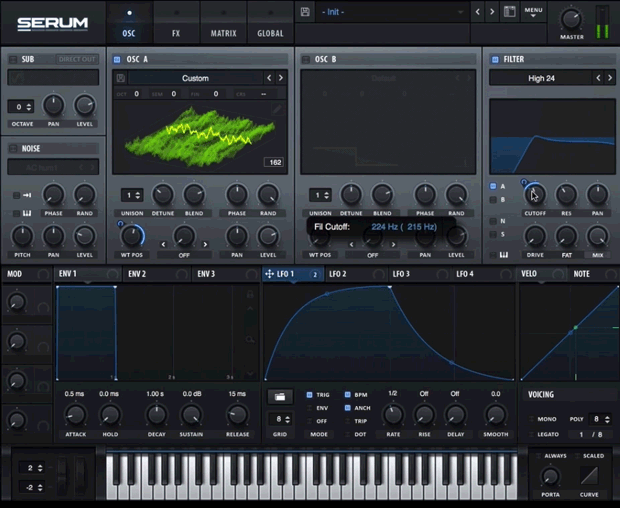Switch to the GLOBAL tab
Viewport: 620px width, 508px height.
pyautogui.click(x=270, y=24)
